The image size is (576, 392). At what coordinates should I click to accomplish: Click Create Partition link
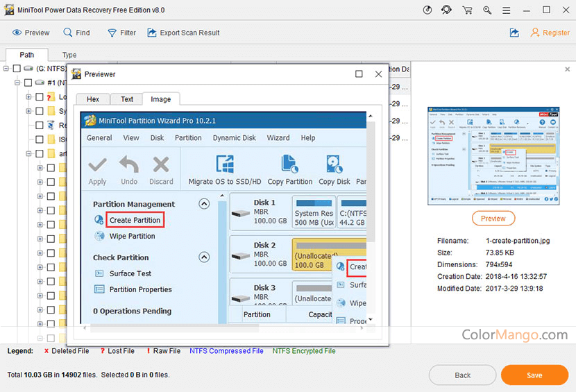coord(135,220)
